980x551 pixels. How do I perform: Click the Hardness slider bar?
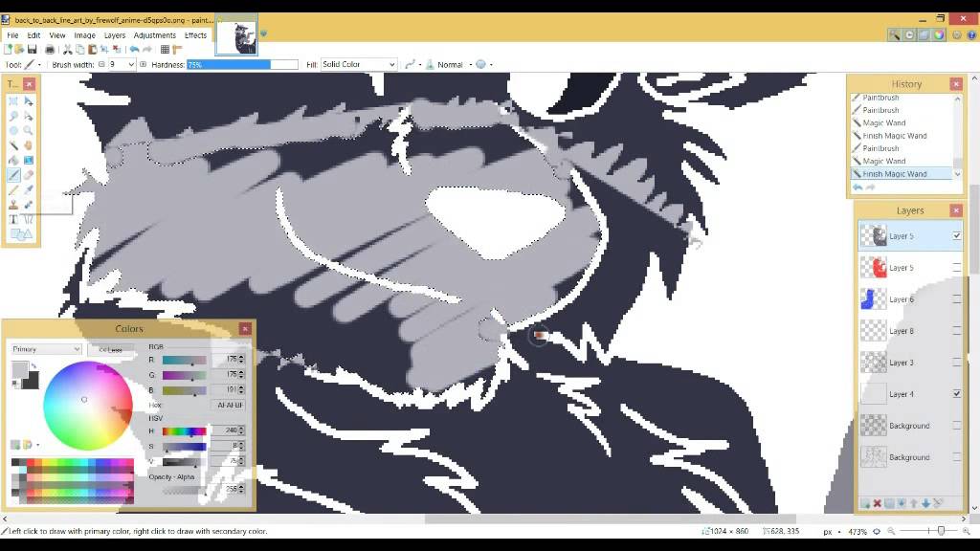[x=242, y=64]
